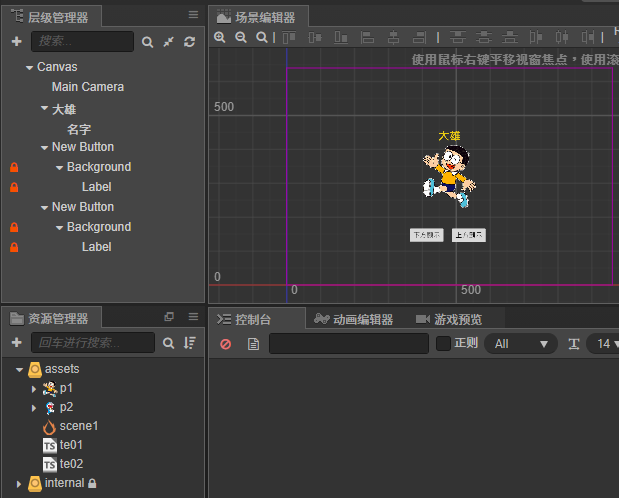Click the assets panel search magnifier icon
The image size is (619, 498).
[169, 343]
